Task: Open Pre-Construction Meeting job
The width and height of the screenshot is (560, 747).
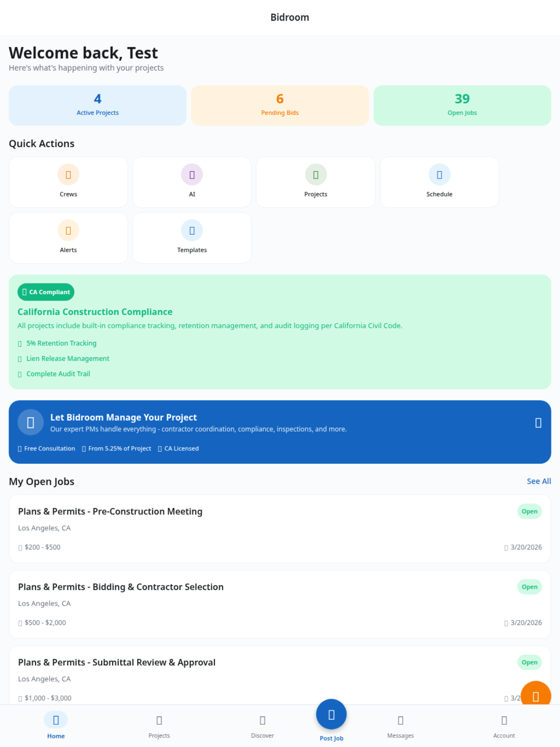Action: pyautogui.click(x=280, y=529)
